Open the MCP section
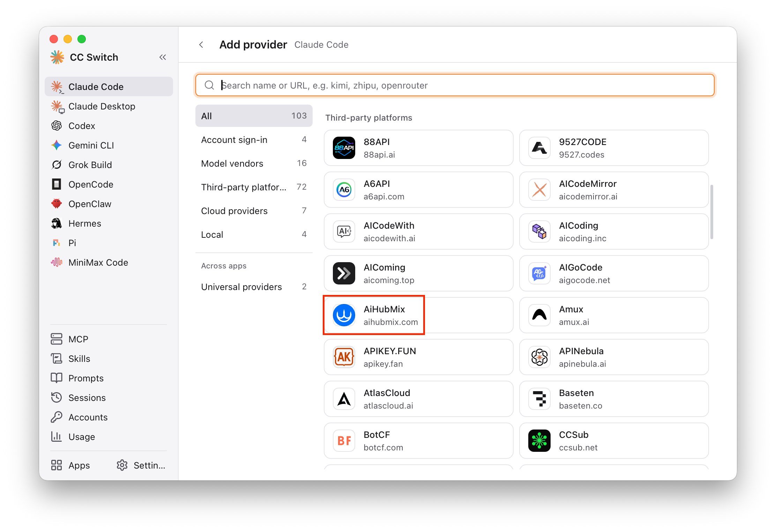 pyautogui.click(x=109, y=339)
